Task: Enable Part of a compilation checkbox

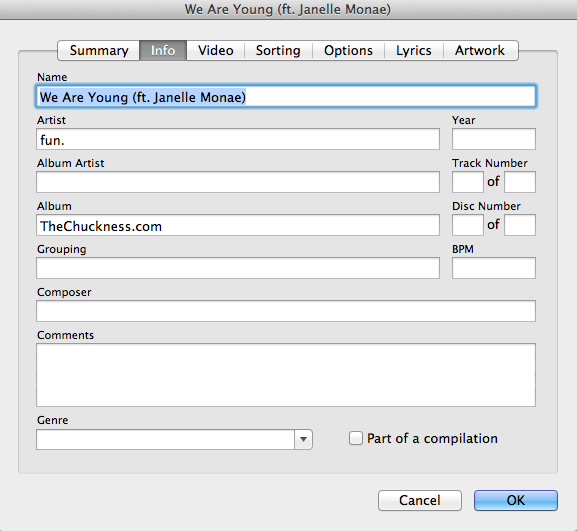Action: [x=355, y=438]
